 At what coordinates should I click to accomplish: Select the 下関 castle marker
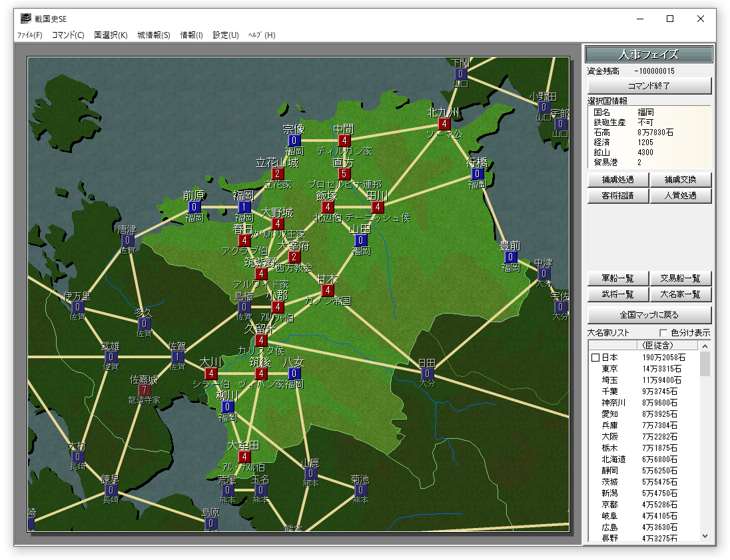(x=460, y=73)
